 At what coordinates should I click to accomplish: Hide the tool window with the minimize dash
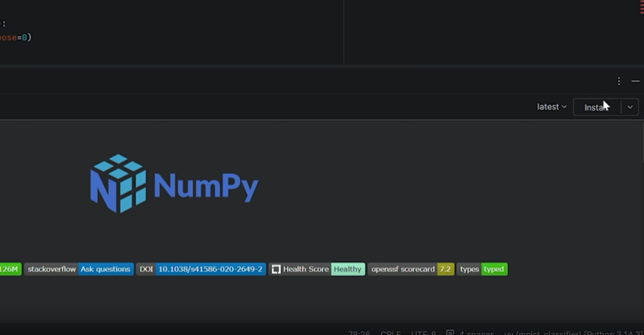636,81
